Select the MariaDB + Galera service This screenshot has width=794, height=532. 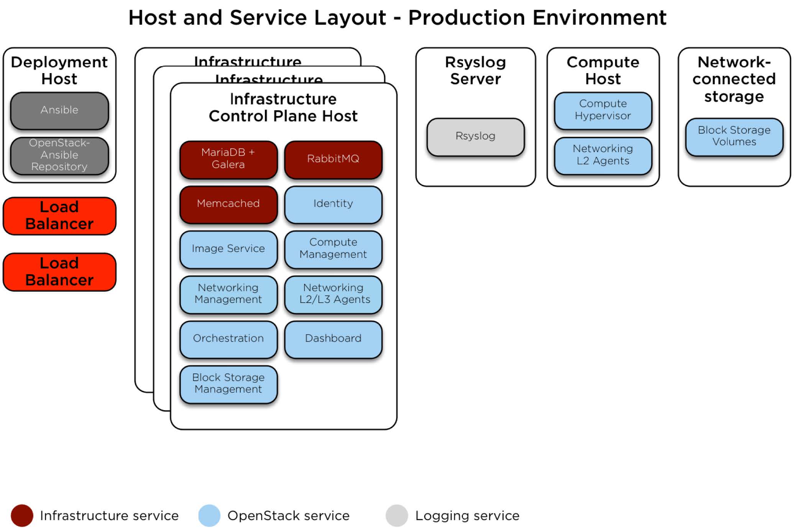coord(228,159)
